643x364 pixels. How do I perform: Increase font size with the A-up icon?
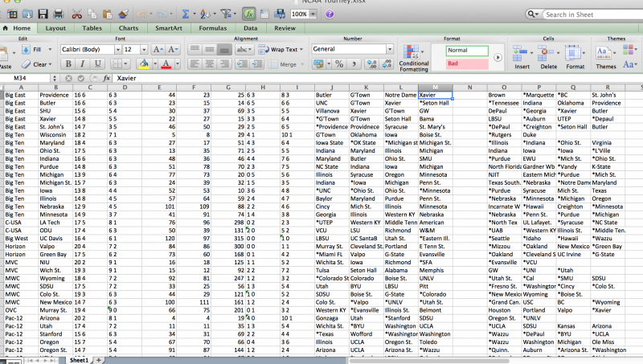point(158,50)
